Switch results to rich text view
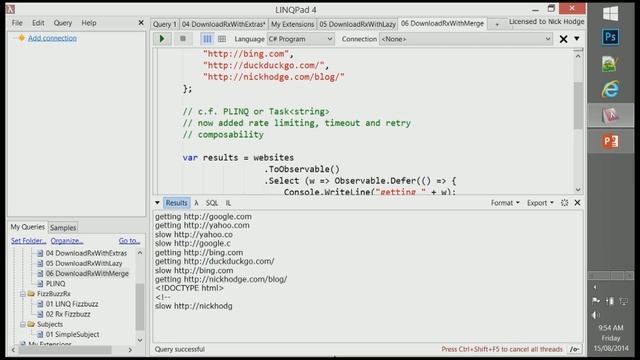 207,39
